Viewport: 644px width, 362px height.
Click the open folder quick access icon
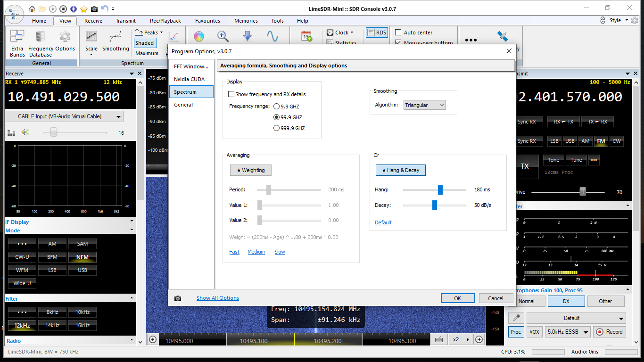pyautogui.click(x=42, y=8)
